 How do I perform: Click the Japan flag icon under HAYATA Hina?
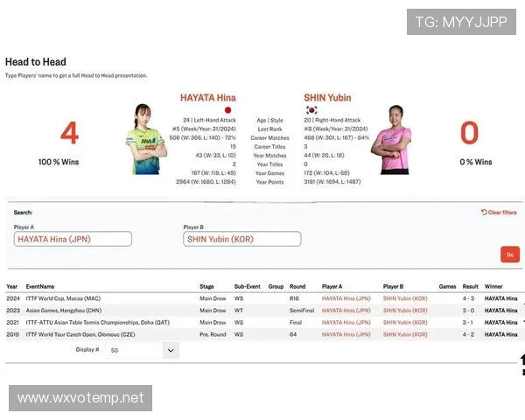(228, 110)
